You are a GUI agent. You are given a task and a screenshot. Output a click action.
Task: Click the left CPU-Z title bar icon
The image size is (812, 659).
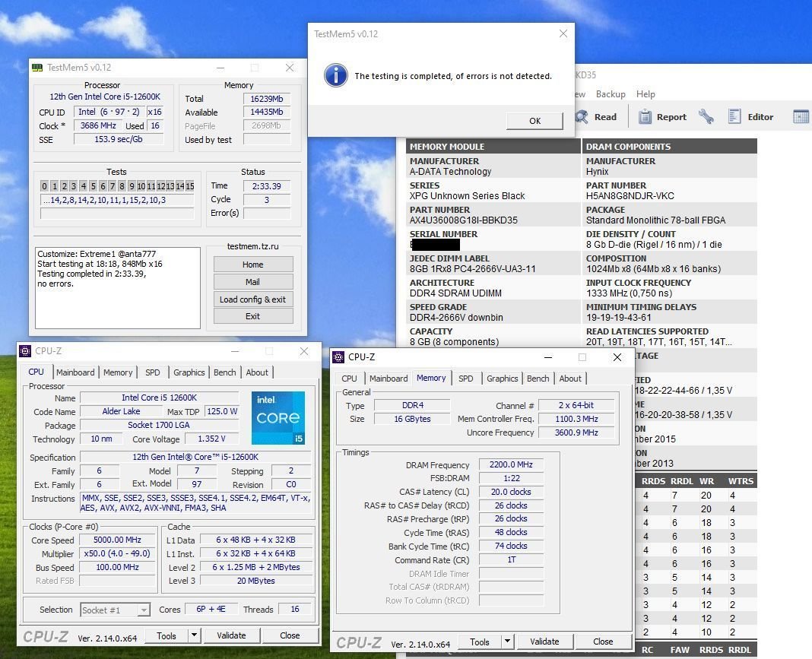(25, 351)
